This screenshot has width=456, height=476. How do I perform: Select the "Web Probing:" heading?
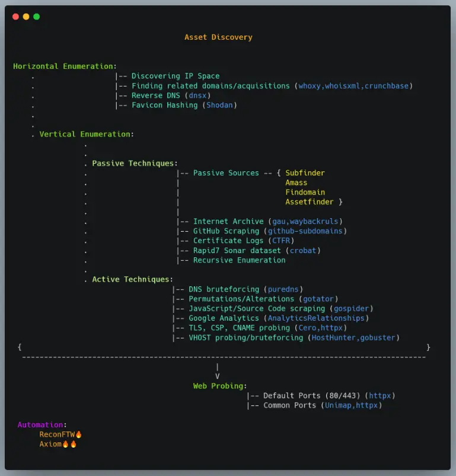click(220, 386)
